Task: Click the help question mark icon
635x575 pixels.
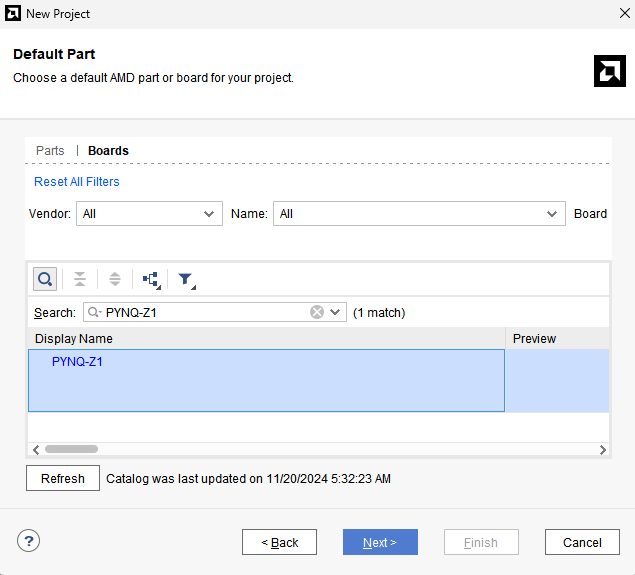Action: pyautogui.click(x=28, y=541)
